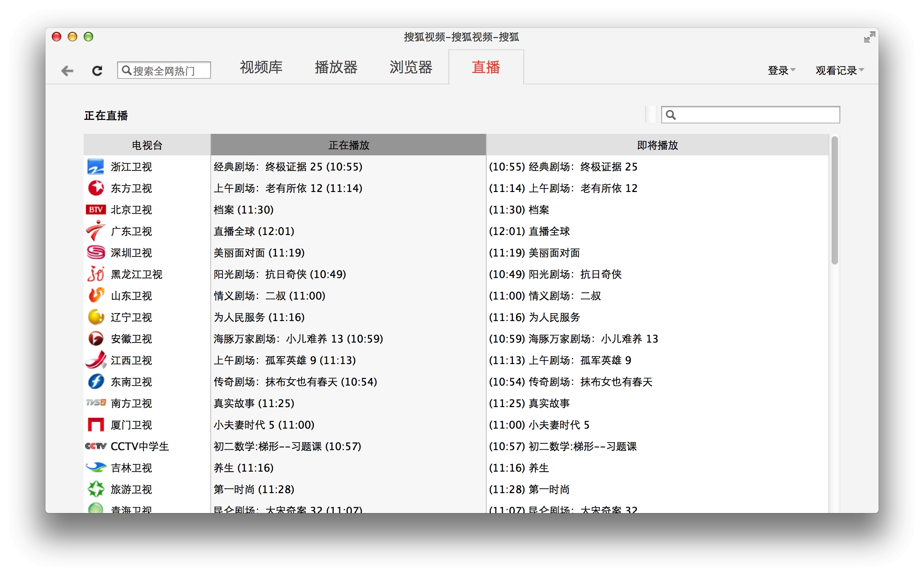Click the vertical scrollbar of the channel list
This screenshot has height=576, width=924.
(835, 201)
